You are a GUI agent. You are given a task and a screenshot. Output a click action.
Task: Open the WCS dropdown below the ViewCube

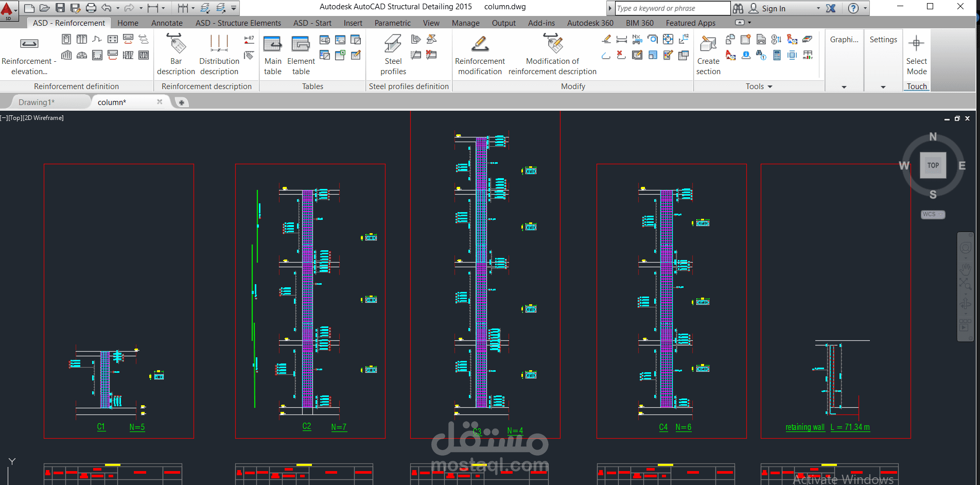pyautogui.click(x=933, y=215)
